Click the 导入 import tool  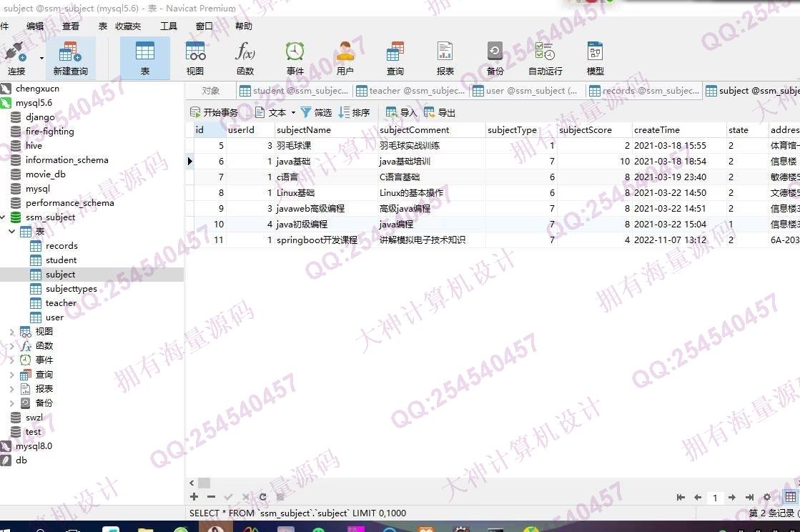click(402, 112)
